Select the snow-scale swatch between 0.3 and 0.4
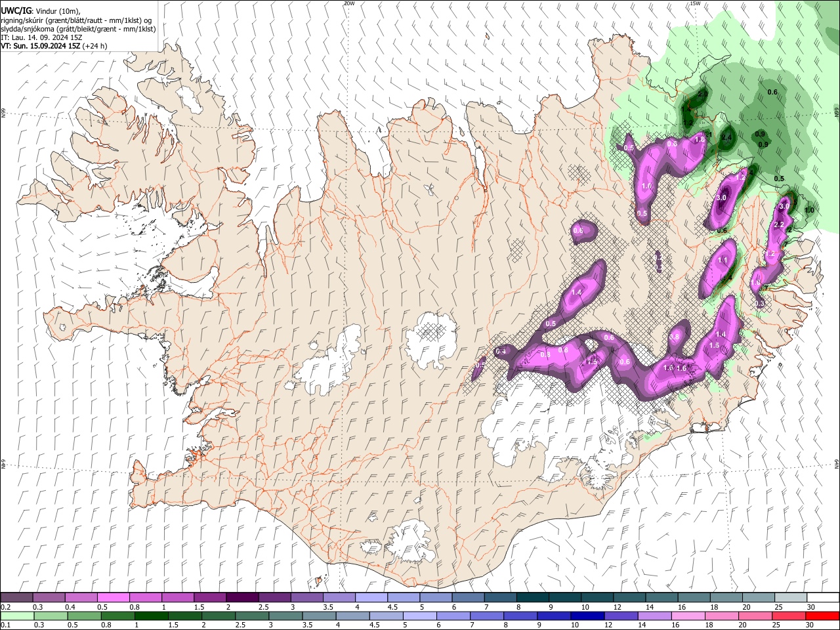Screen dimensions: 840x630 49,597
